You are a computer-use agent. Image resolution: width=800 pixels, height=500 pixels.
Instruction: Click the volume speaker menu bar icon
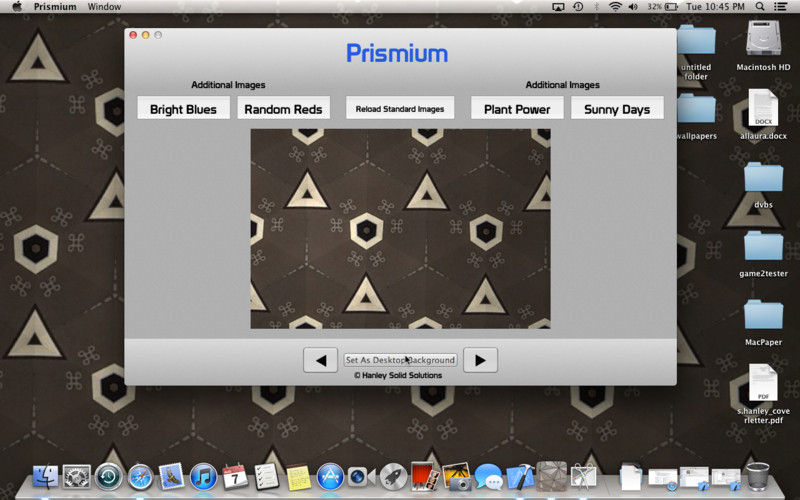click(x=633, y=7)
